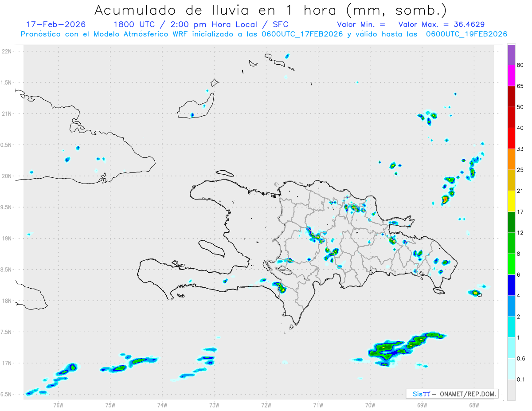Click the longitude label '71W'
Image resolution: width=532 pixels, height=411 pixels.
click(x=318, y=404)
